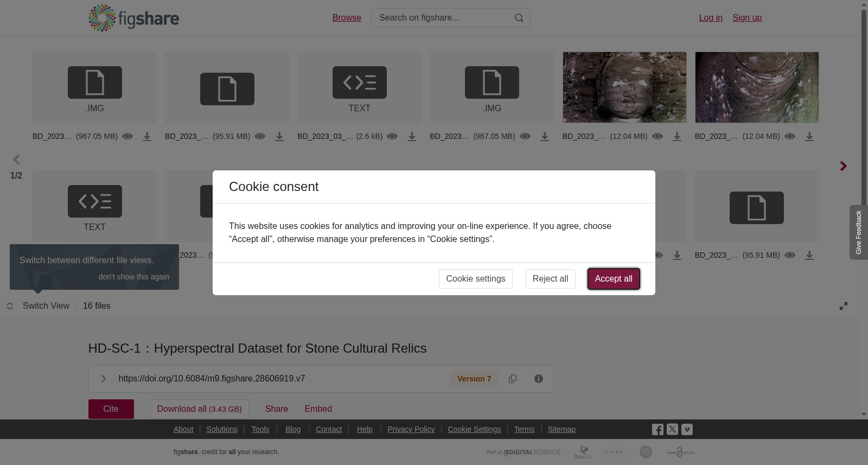Open the Contact footer link

tap(329, 429)
